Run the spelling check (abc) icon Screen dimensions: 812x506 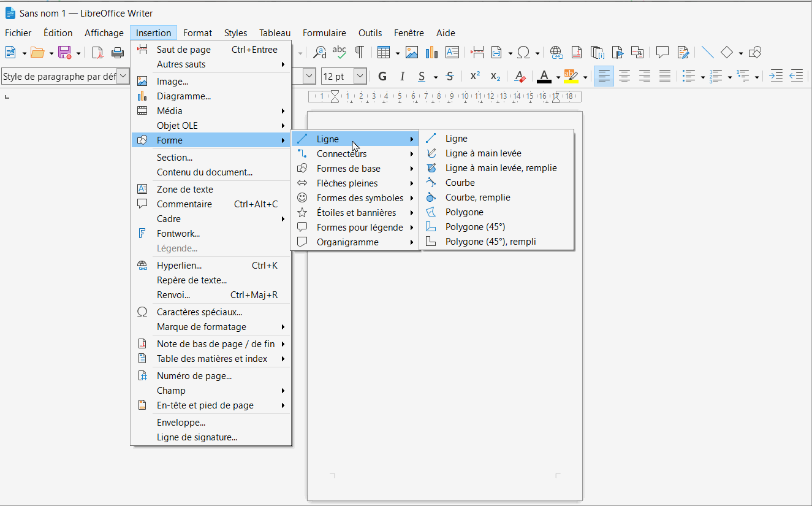click(x=339, y=53)
